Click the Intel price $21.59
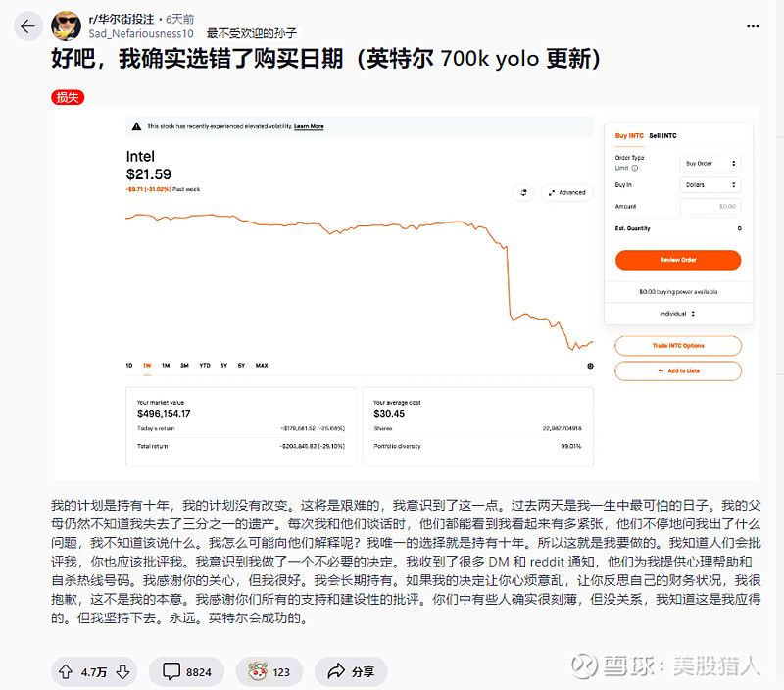The width and height of the screenshot is (784, 690). [x=149, y=174]
